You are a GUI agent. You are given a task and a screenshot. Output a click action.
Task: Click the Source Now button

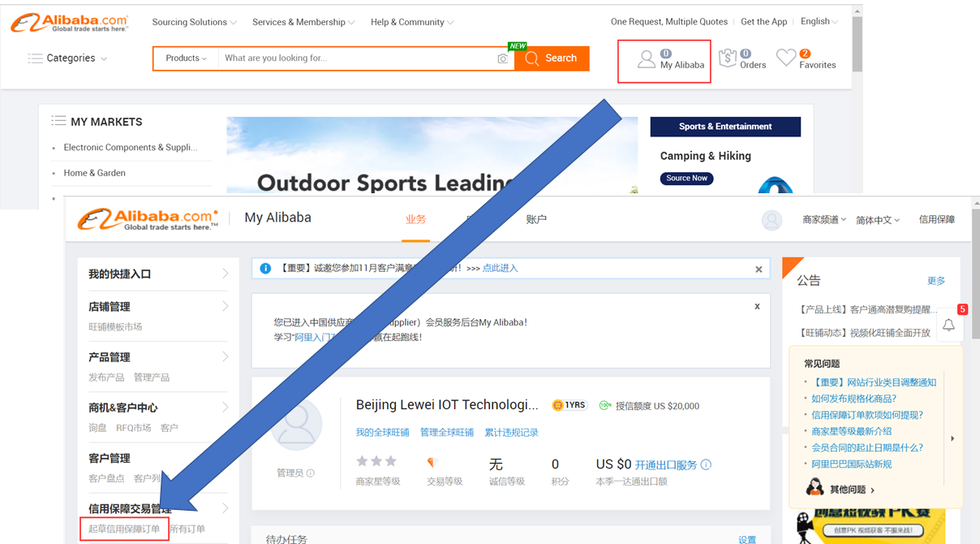pyautogui.click(x=686, y=179)
